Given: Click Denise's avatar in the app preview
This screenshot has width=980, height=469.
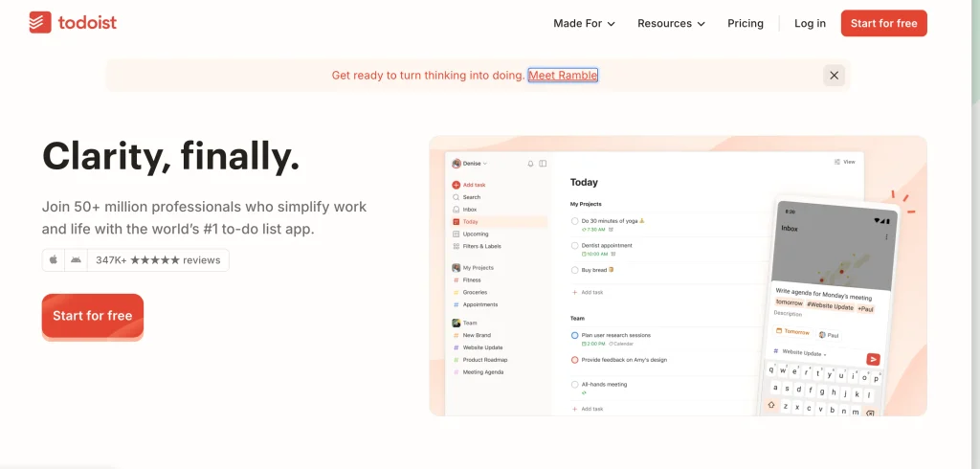Looking at the screenshot, I should (x=457, y=164).
